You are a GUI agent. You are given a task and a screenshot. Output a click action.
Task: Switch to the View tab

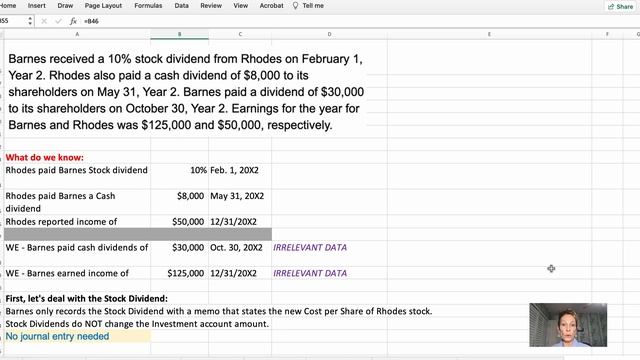tap(240, 6)
